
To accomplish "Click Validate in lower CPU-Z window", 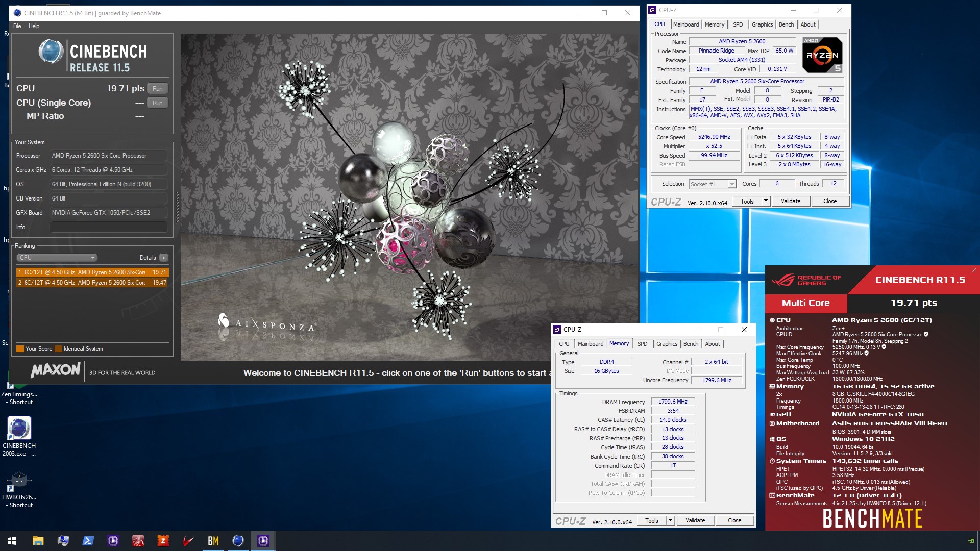I will (695, 520).
